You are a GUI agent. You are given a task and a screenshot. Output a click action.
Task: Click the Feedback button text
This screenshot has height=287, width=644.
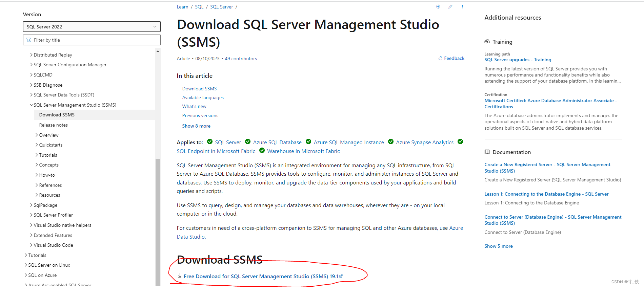pos(454,58)
